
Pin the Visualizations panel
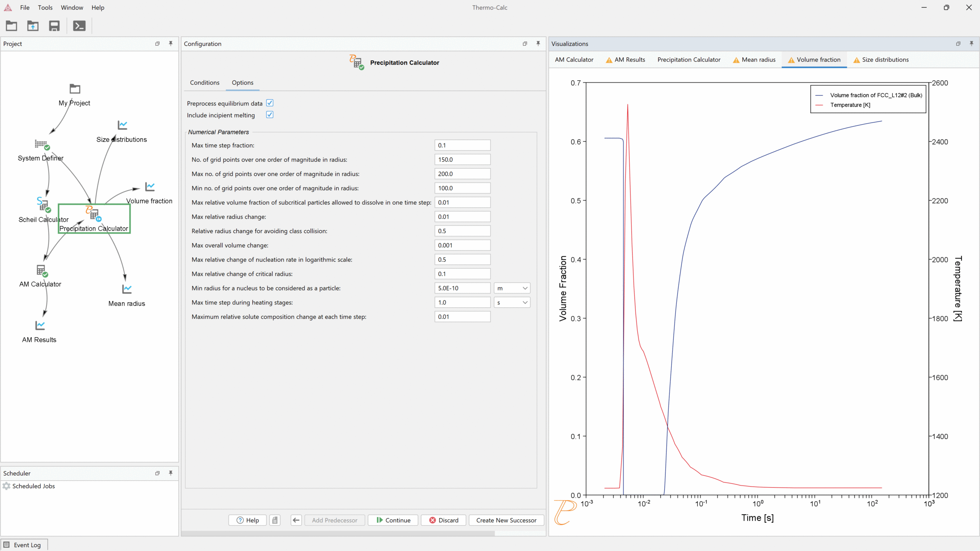971,44
